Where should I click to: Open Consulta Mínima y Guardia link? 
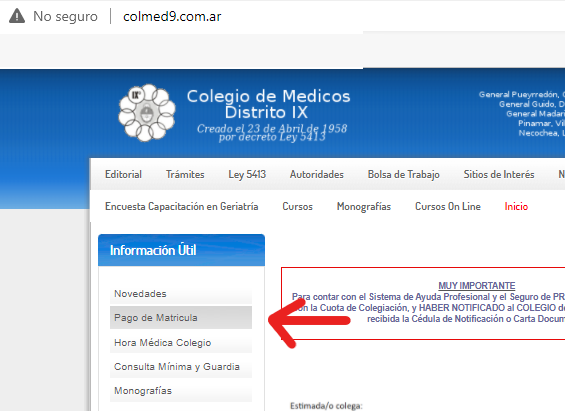click(181, 366)
